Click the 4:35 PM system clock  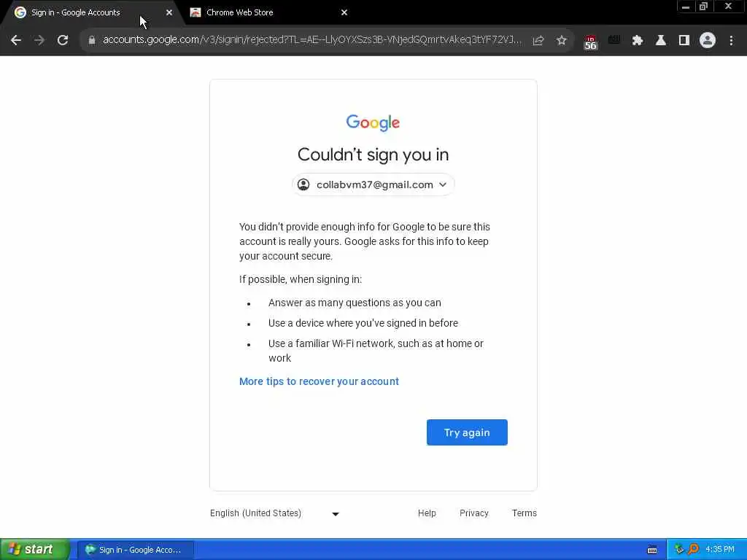coord(720,550)
